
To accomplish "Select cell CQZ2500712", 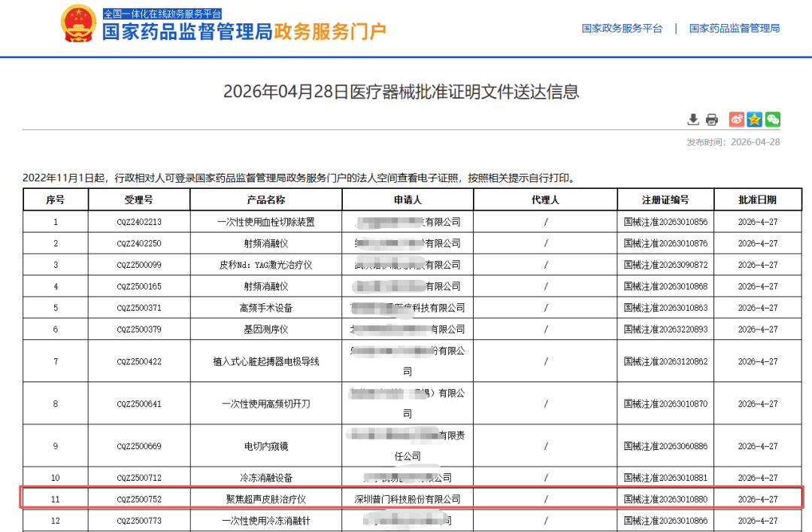I will [139, 478].
